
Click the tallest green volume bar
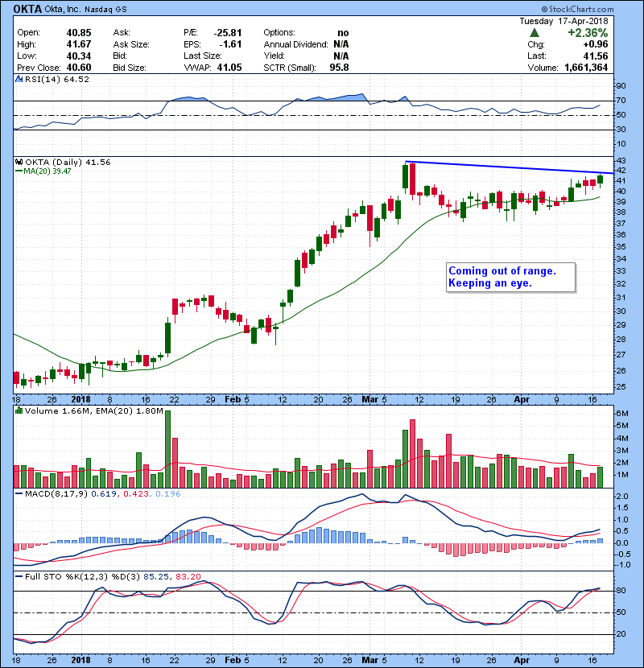coord(167,449)
